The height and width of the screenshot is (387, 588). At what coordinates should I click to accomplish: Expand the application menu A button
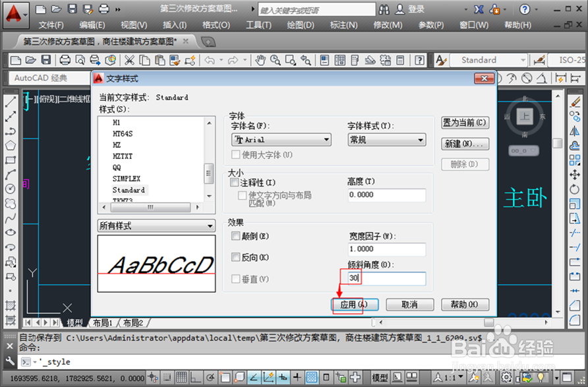(16, 15)
